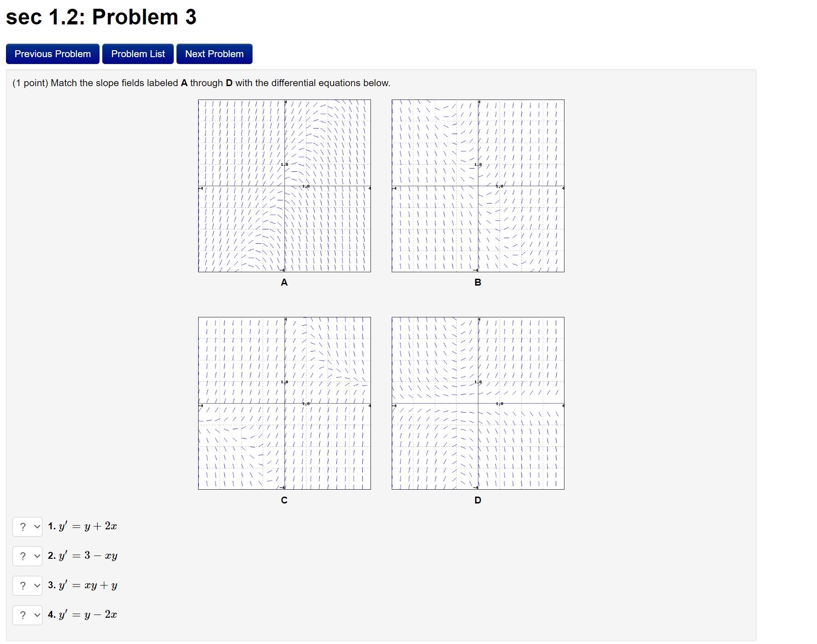Click the label A under the first plot

pyautogui.click(x=284, y=282)
